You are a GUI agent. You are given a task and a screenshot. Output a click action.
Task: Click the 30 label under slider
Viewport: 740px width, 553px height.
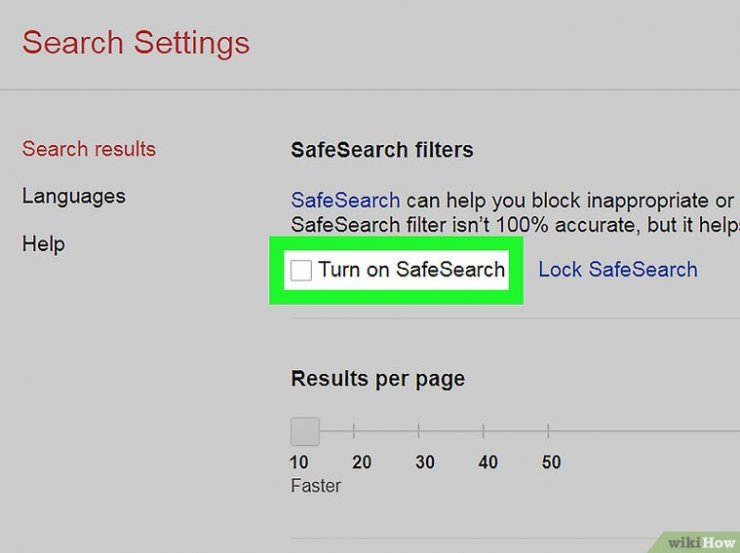[425, 462]
